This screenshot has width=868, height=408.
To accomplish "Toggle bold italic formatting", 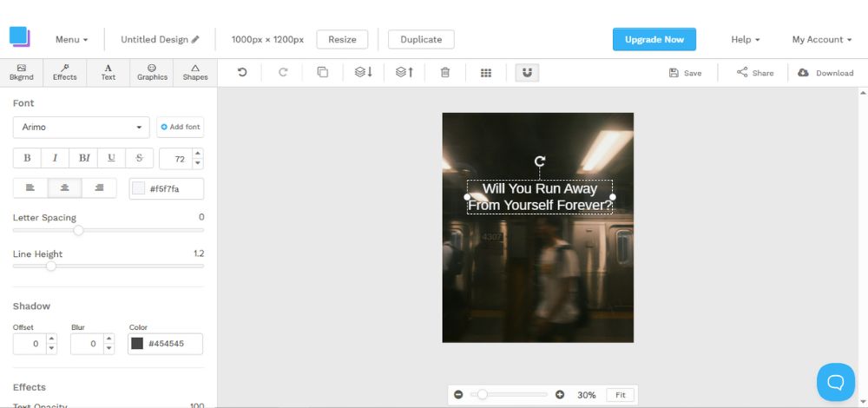I will (83, 158).
